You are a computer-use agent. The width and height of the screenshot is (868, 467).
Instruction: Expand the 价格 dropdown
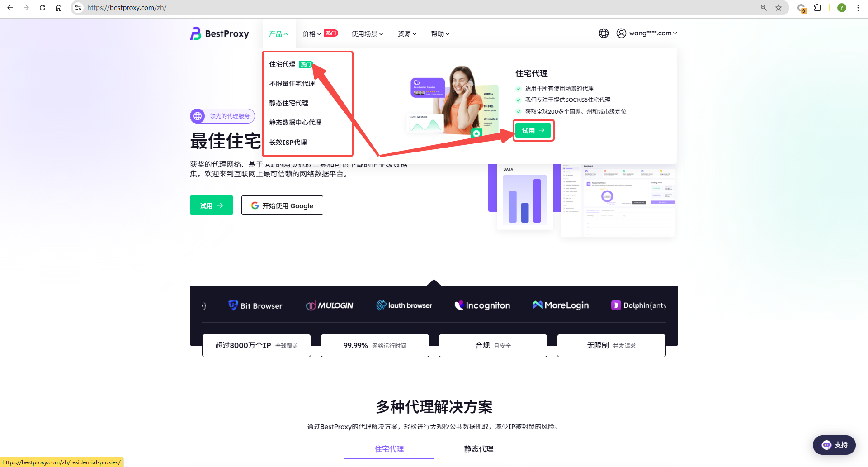[312, 34]
